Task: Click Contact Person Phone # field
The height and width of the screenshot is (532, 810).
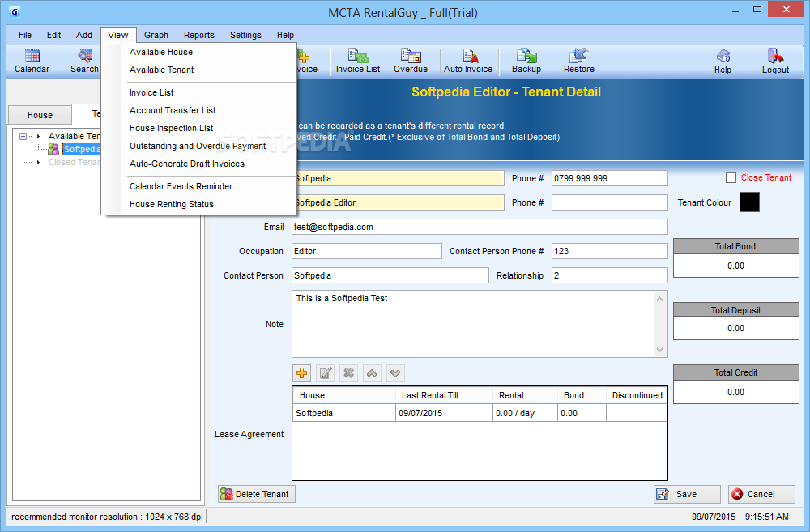Action: 610,251
